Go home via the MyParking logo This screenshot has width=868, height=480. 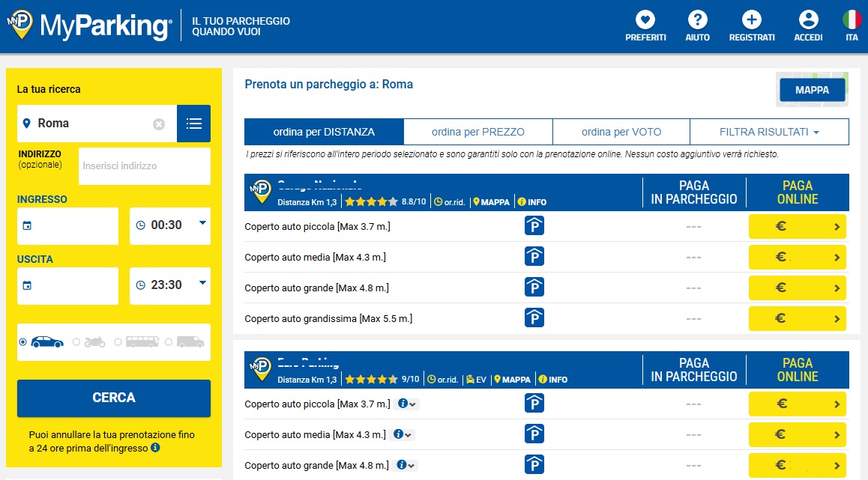point(90,25)
